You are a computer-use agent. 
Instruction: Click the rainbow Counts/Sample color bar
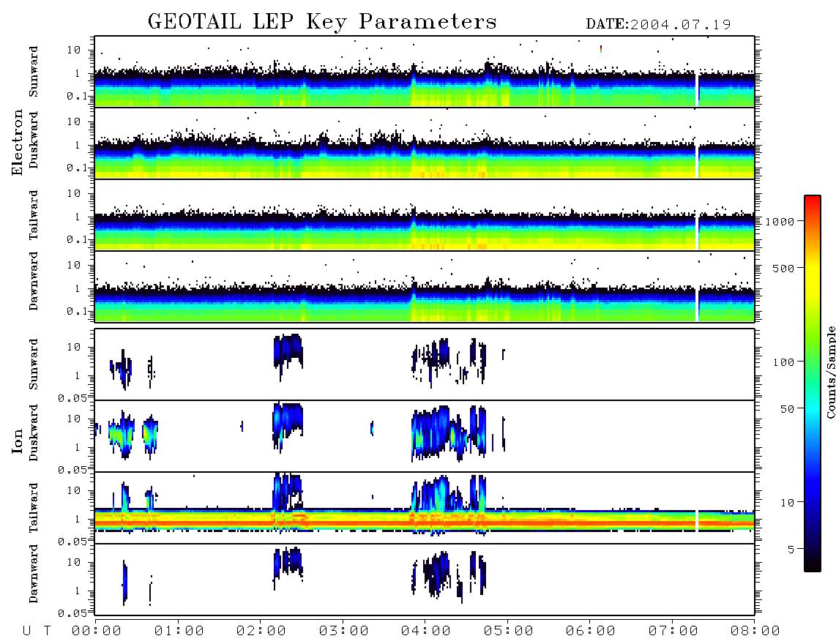[813, 383]
